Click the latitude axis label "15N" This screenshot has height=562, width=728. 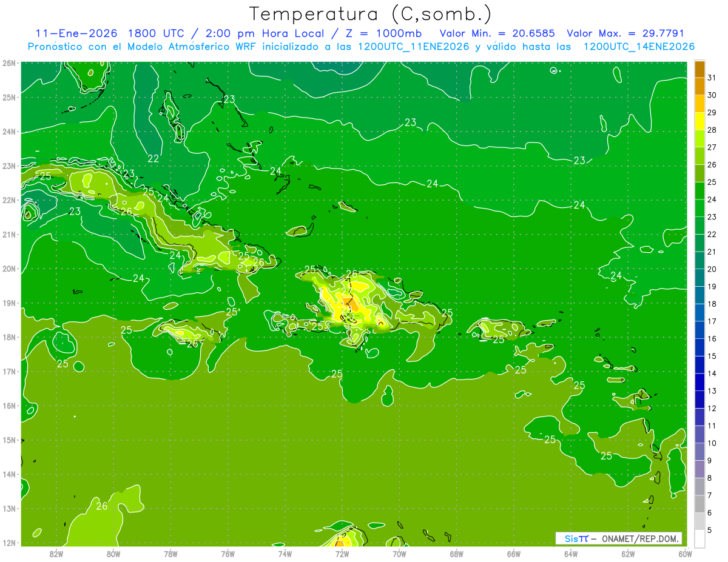9,440
